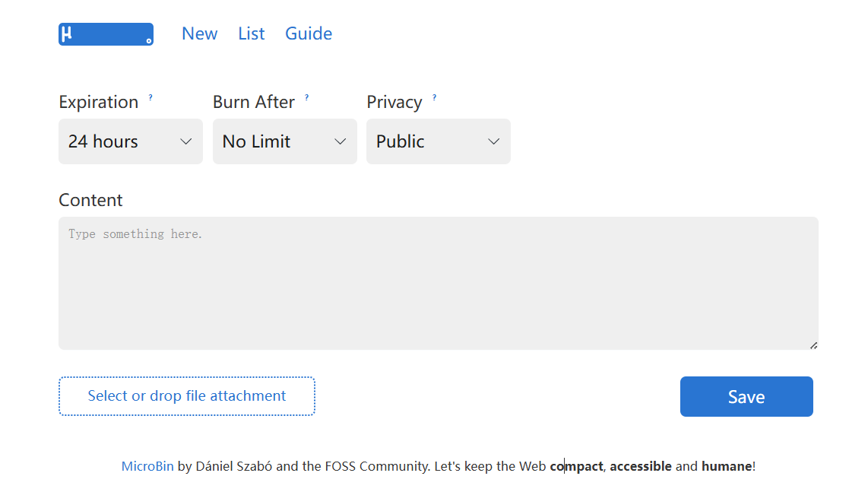Click the Burn After help question mark
The height and width of the screenshot is (492, 868).
point(306,97)
